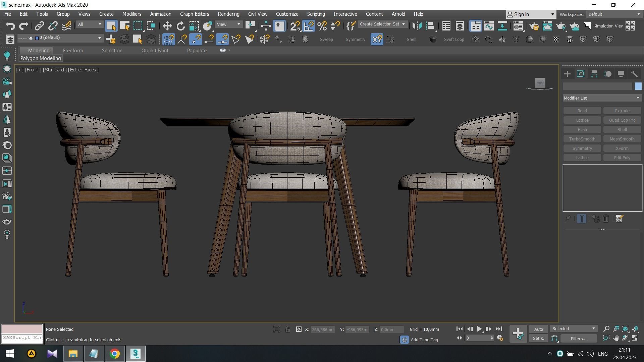Image resolution: width=644 pixels, height=362 pixels.
Task: Click the Pan View hand icon
Action: click(616, 338)
